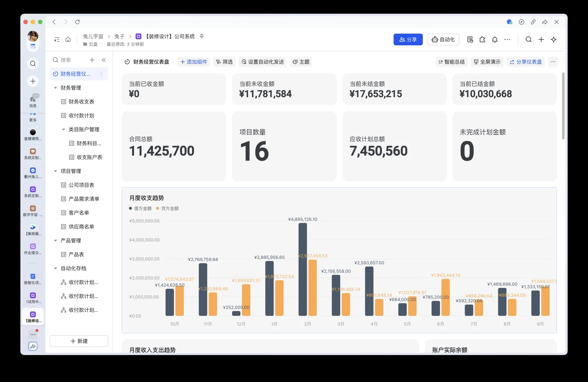588x382 pixels.
Task: Collapse the 财务管理 tree section
Action: (x=55, y=88)
